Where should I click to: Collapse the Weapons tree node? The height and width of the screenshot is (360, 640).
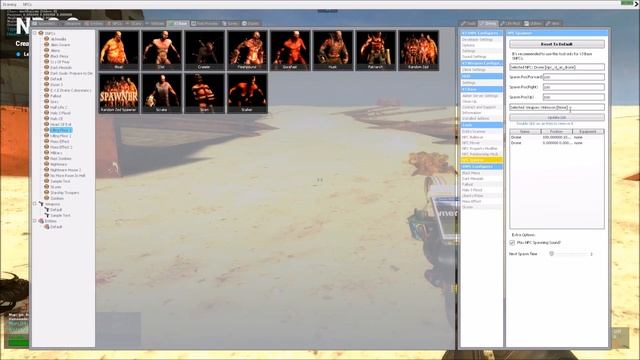[x=35, y=204]
